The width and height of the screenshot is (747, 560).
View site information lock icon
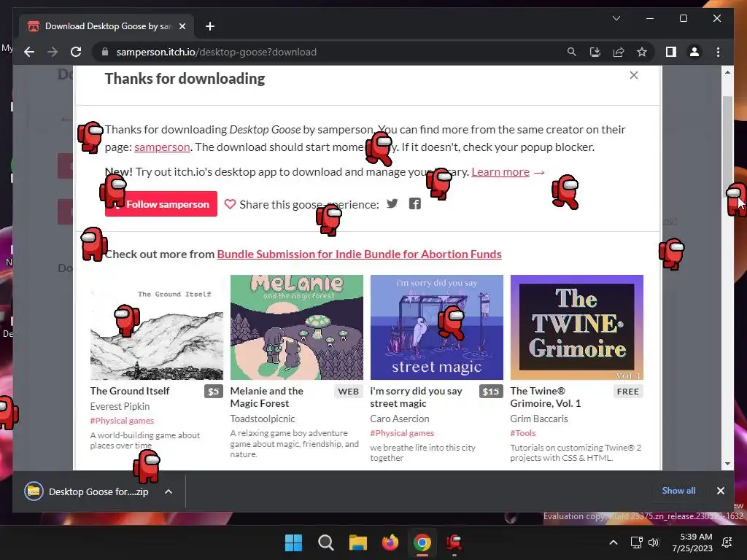pyautogui.click(x=105, y=52)
